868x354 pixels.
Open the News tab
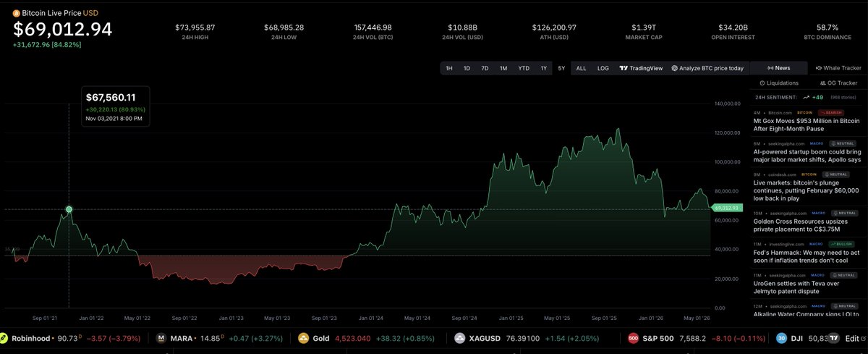coord(778,68)
